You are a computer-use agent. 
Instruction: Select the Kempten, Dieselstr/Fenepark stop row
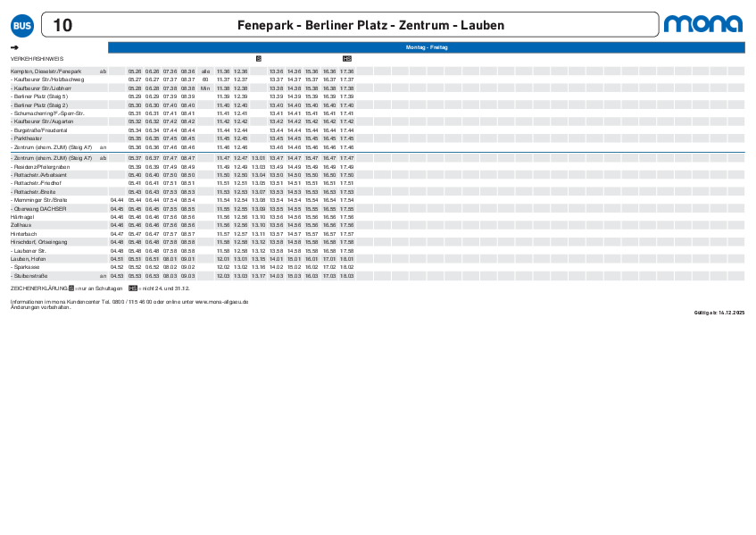46,71
